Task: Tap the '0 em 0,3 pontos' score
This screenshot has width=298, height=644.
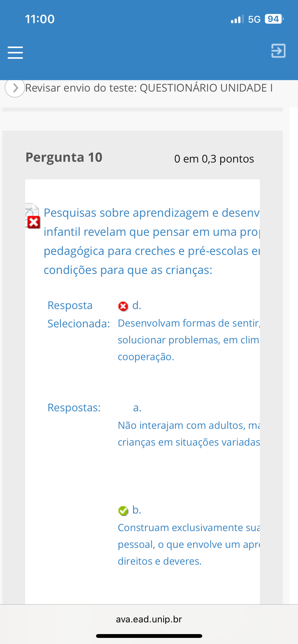Action: 214,159
